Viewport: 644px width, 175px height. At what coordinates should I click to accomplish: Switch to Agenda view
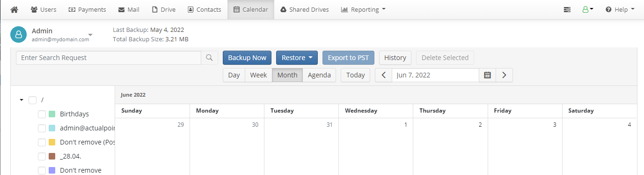pyautogui.click(x=319, y=75)
